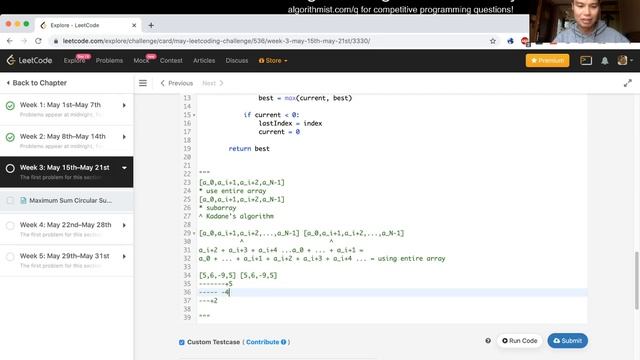Fold code at line 29 arrow
The width and height of the screenshot is (640, 360).
click(x=194, y=233)
